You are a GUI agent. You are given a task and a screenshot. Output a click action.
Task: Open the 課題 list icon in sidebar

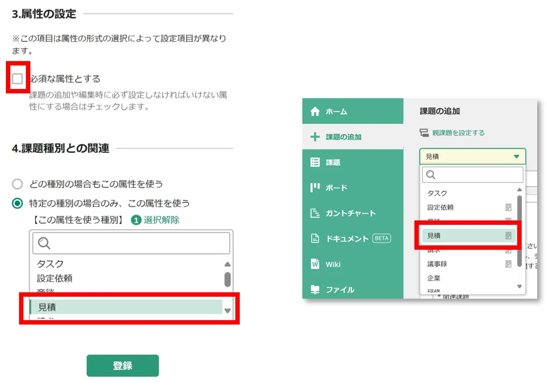point(315,162)
